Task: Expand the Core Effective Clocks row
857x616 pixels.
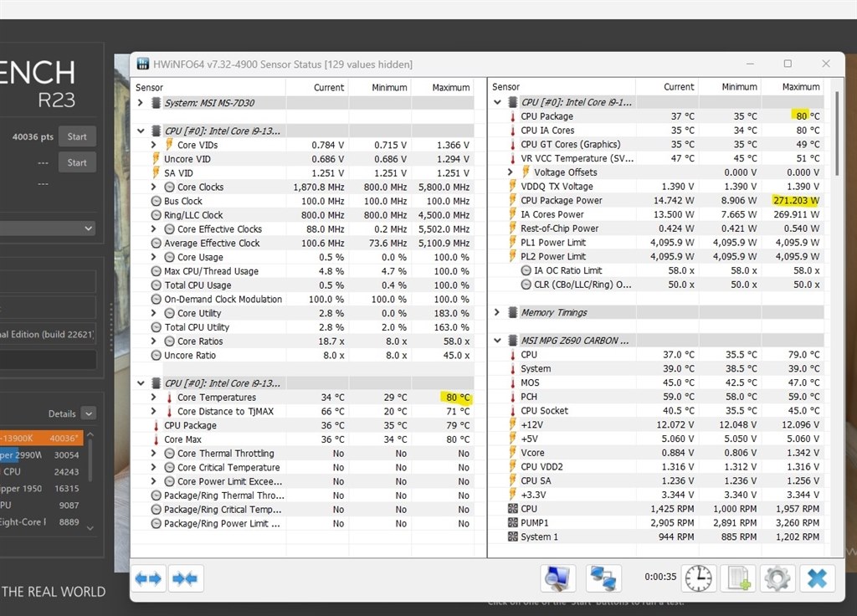Action: [154, 229]
